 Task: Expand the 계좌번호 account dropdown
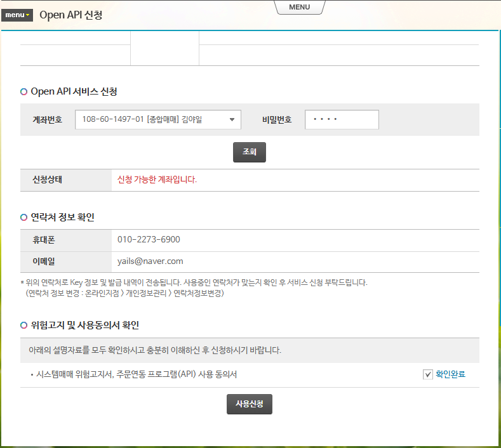(157, 119)
